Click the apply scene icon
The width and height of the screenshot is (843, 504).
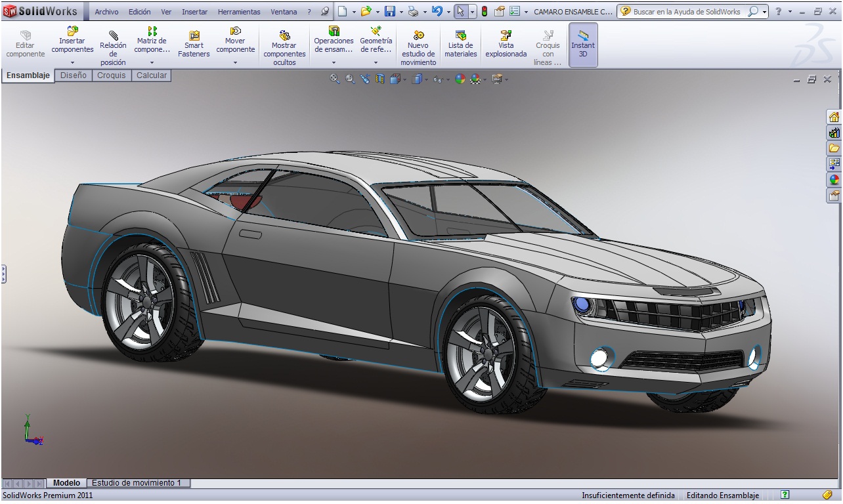click(x=475, y=79)
